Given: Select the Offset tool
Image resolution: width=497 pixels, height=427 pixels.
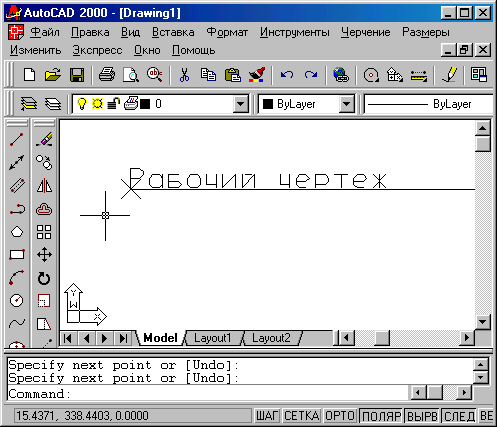Looking at the screenshot, I should click(x=44, y=209).
